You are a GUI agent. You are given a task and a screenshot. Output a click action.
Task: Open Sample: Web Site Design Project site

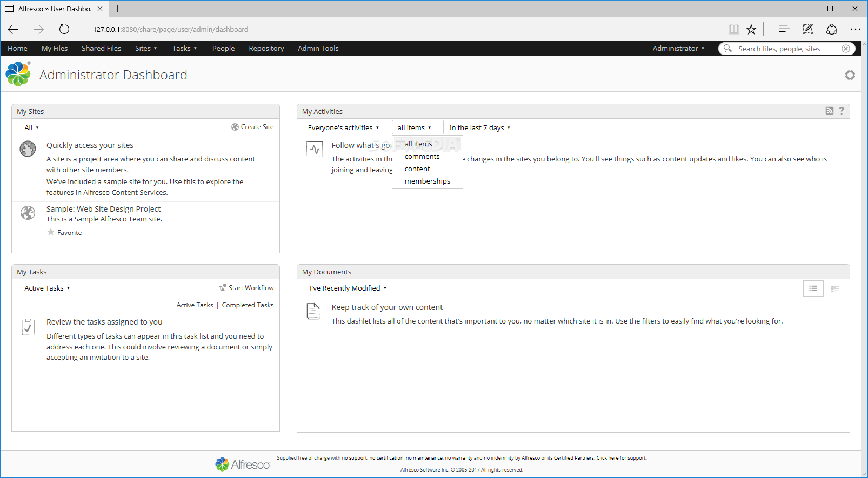tap(103, 208)
